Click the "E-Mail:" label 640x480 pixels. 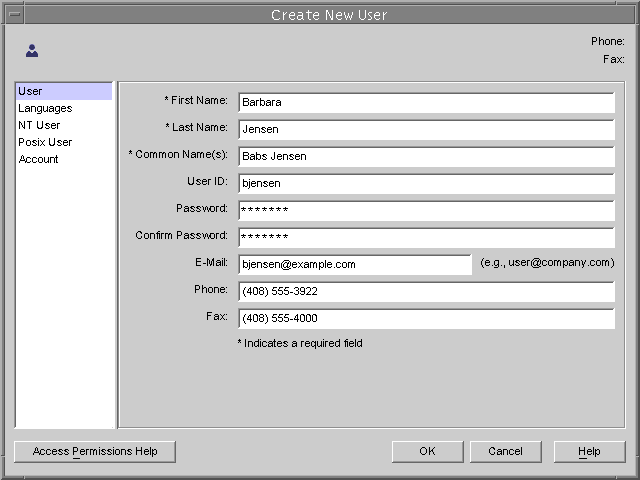[211, 262]
